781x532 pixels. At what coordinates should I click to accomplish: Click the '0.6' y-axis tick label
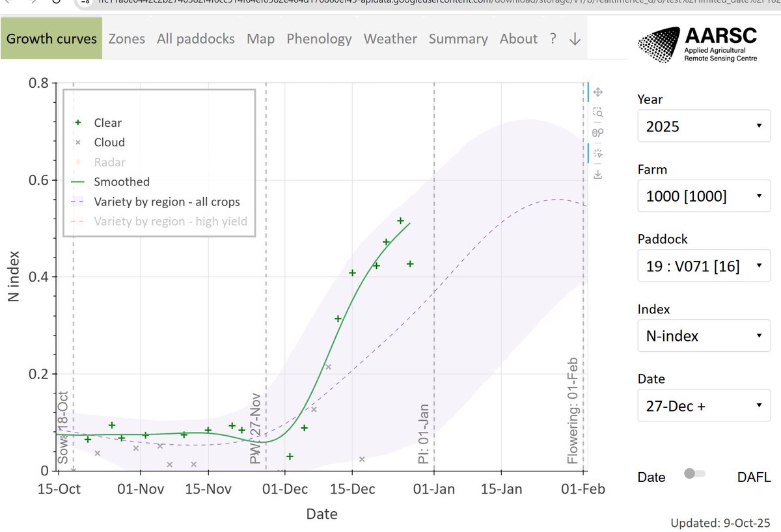pos(38,180)
